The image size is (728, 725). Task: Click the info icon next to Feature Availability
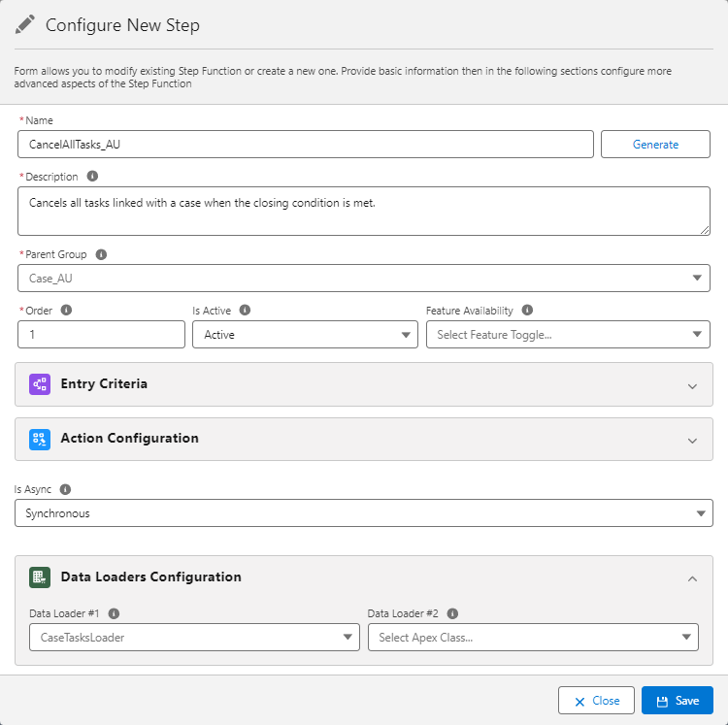click(x=527, y=310)
